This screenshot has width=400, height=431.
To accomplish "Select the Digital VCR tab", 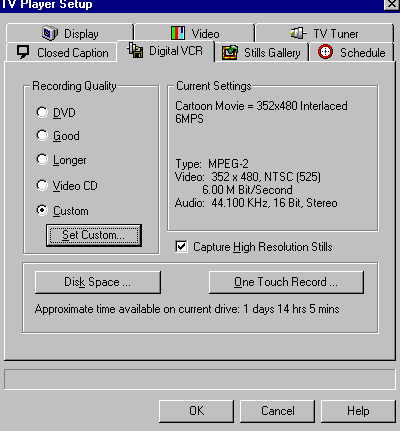I will point(166,51).
